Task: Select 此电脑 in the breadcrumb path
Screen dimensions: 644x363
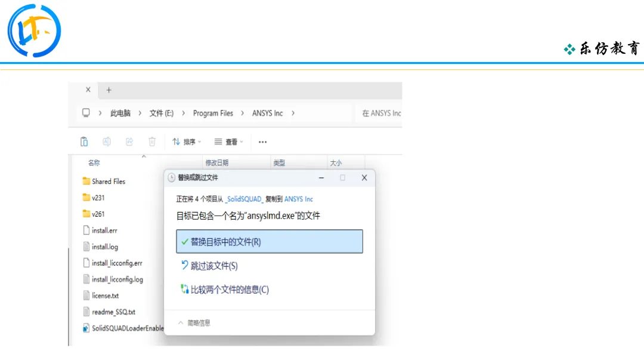Action: 120,113
